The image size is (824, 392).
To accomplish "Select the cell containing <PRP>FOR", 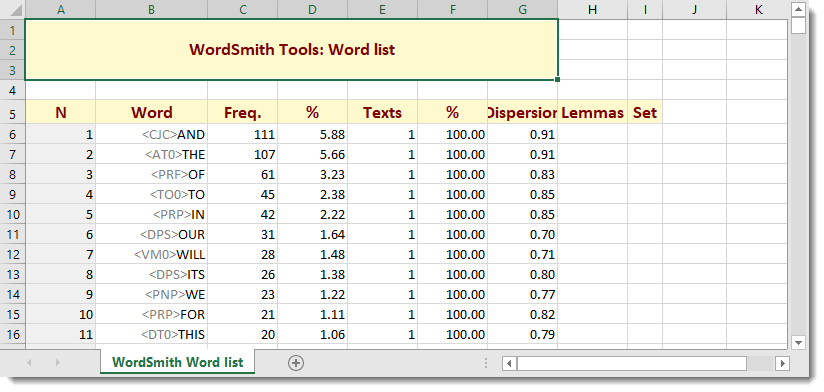I will pyautogui.click(x=151, y=314).
